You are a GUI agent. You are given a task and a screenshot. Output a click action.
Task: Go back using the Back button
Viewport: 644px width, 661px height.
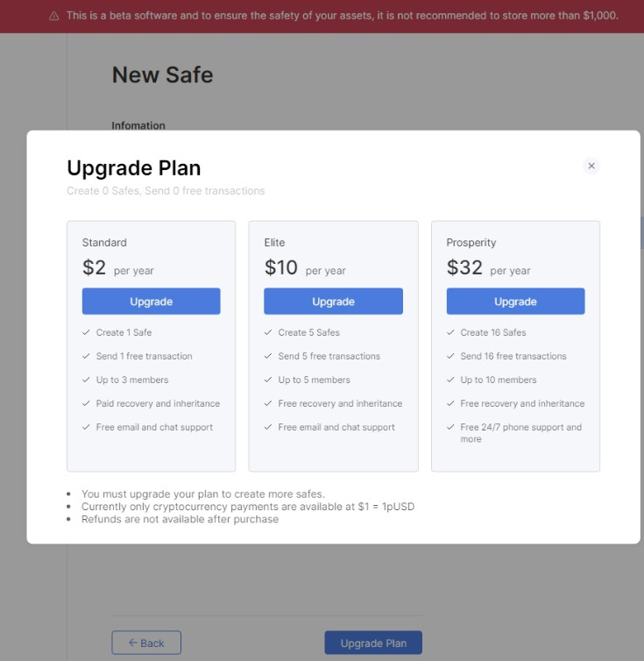(x=146, y=643)
